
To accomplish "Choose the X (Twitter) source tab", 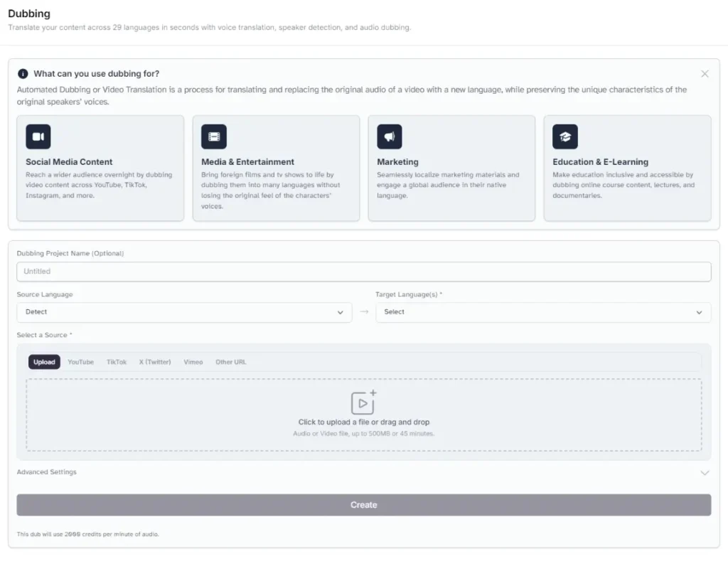I will (x=155, y=362).
